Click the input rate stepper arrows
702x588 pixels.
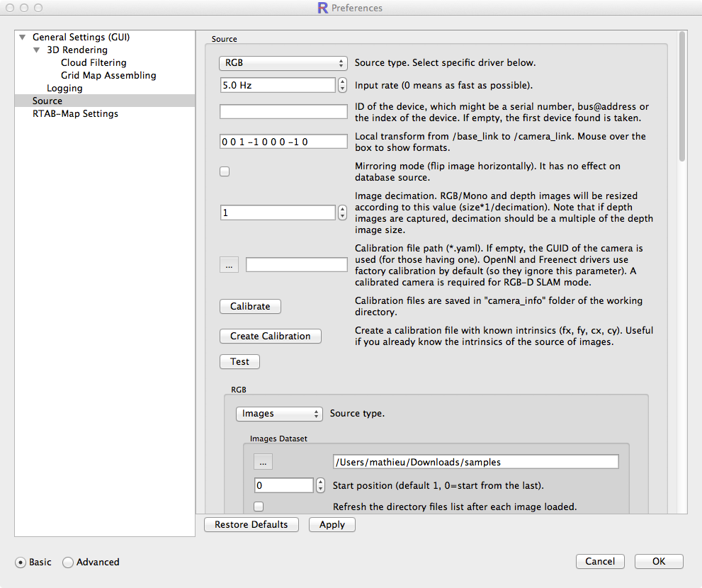pyautogui.click(x=342, y=85)
